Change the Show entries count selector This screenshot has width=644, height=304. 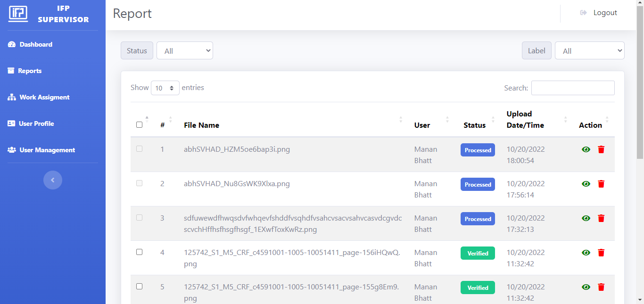(165, 88)
